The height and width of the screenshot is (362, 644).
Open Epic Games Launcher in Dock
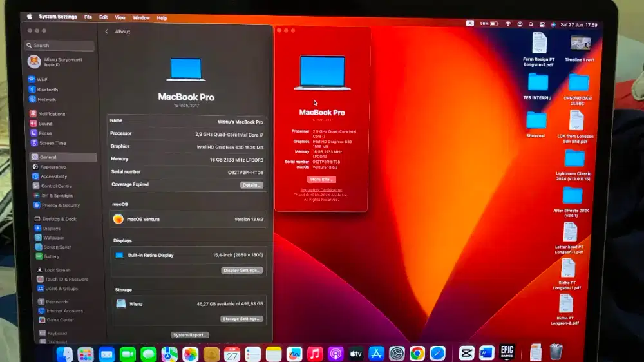pos(507,352)
